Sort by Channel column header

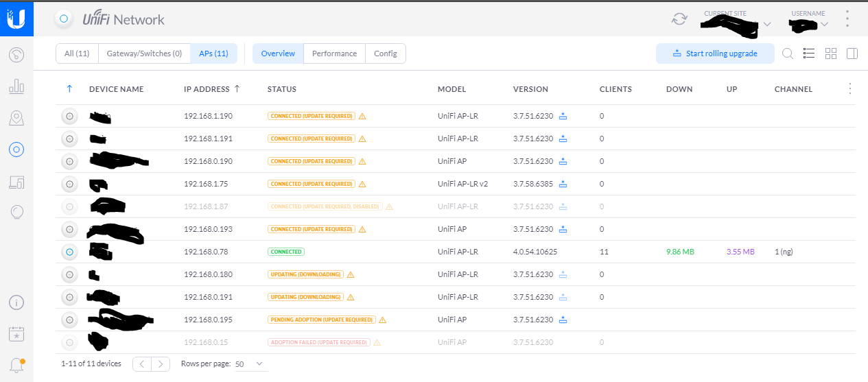point(793,89)
